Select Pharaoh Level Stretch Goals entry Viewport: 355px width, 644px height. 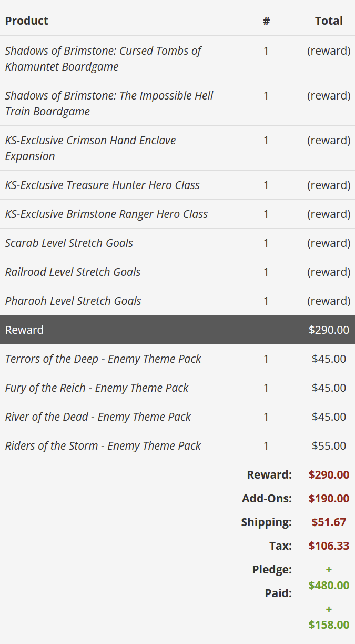73,301
